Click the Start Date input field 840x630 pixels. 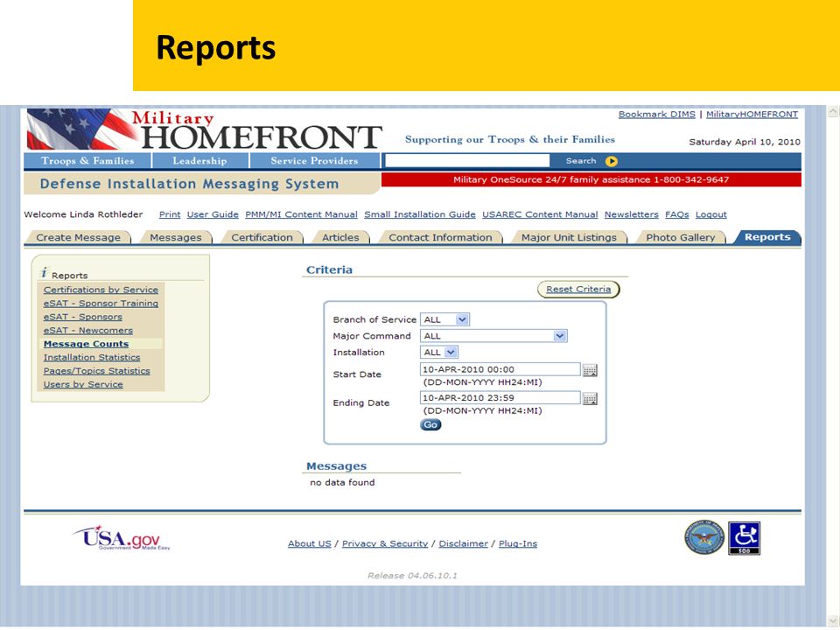point(500,369)
